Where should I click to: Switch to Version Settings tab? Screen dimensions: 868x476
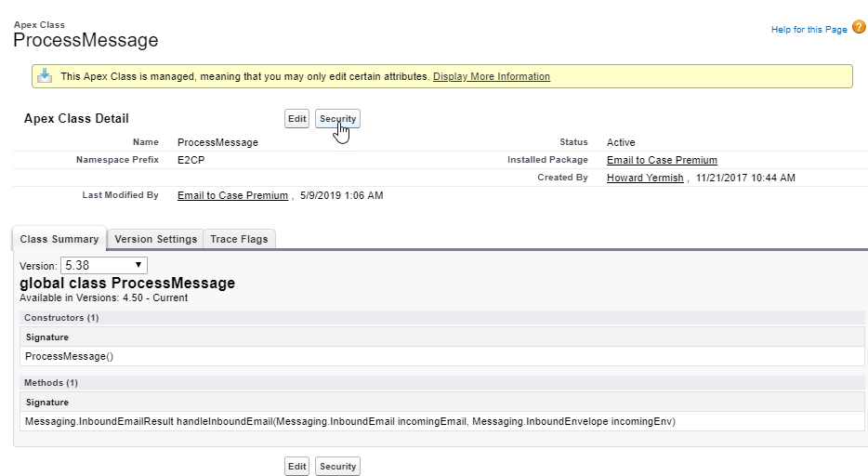155,239
